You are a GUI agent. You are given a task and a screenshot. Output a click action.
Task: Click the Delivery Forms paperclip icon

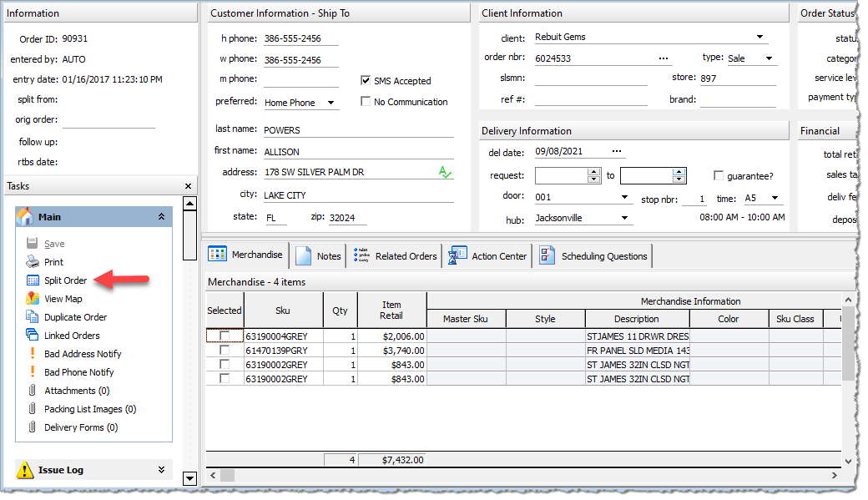(x=32, y=427)
